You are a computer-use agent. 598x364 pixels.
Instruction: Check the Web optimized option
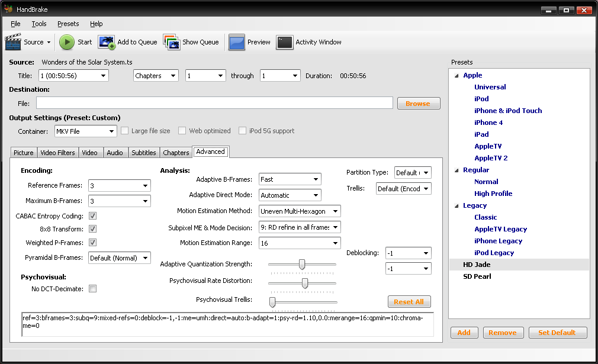182,131
